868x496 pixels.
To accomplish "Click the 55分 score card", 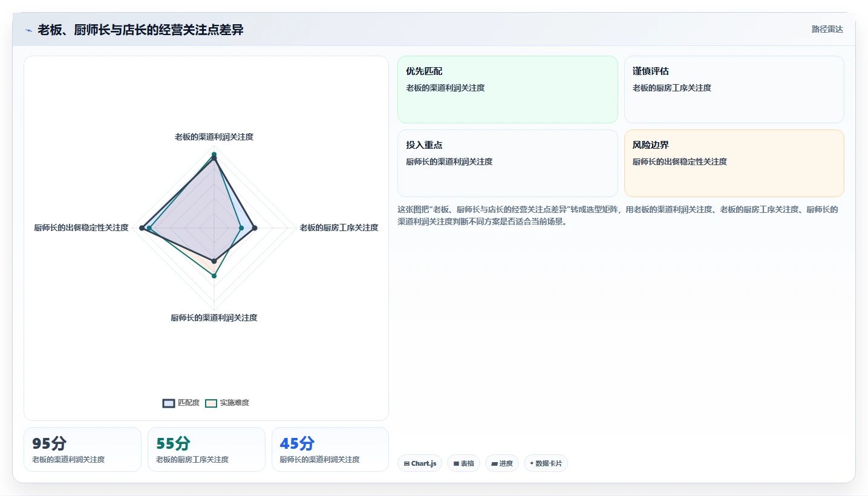I will click(206, 449).
